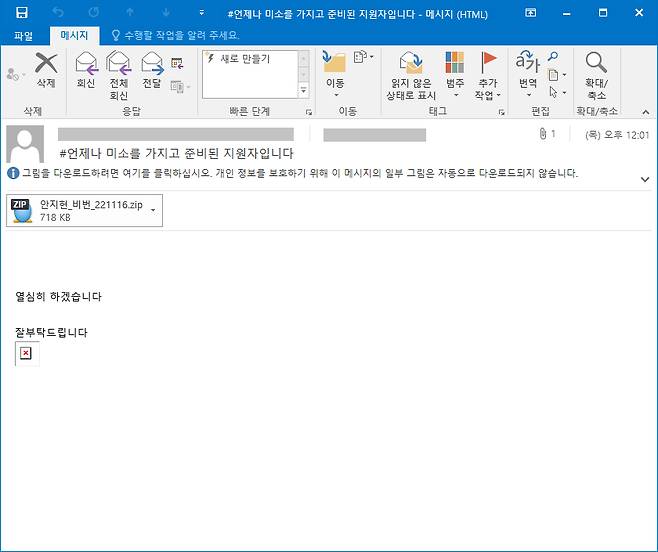Mark as unread with 읽지 않은 상태로 표시
658x552 pixels.
(411, 76)
